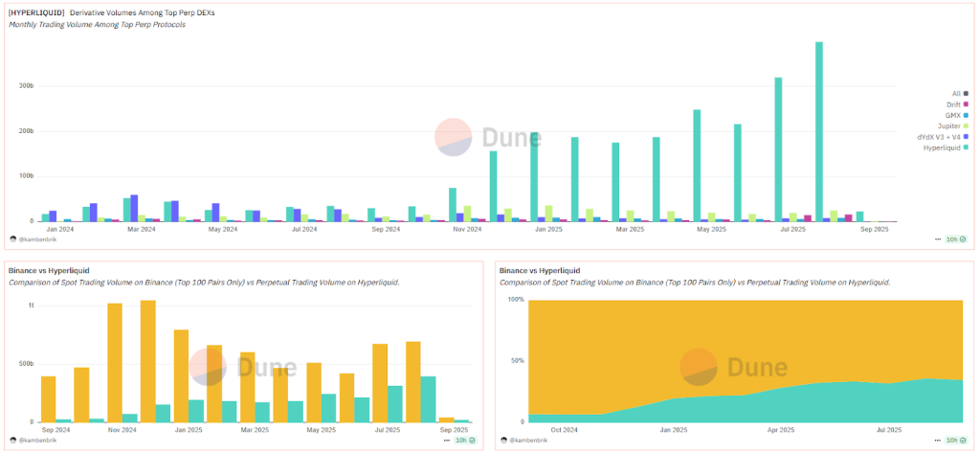Click 10h refresh badge on top chart
This screenshot has width=980, height=454.
click(x=957, y=238)
